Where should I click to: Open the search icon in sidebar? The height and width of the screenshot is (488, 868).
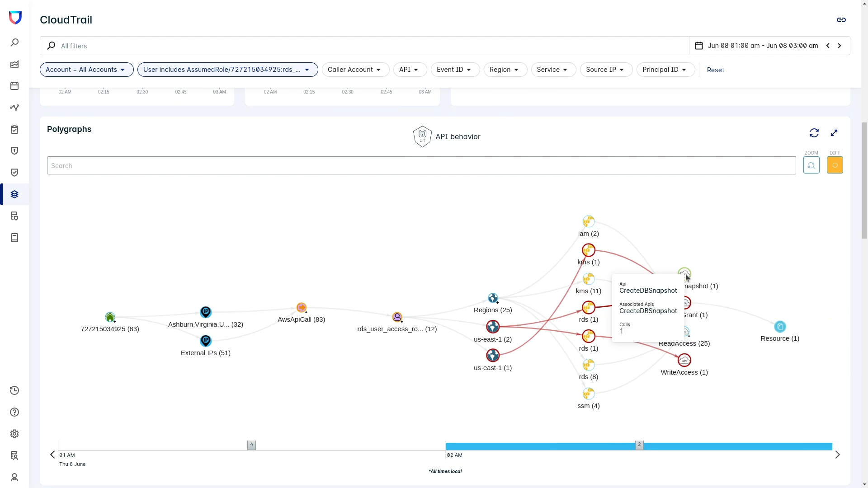[14, 42]
